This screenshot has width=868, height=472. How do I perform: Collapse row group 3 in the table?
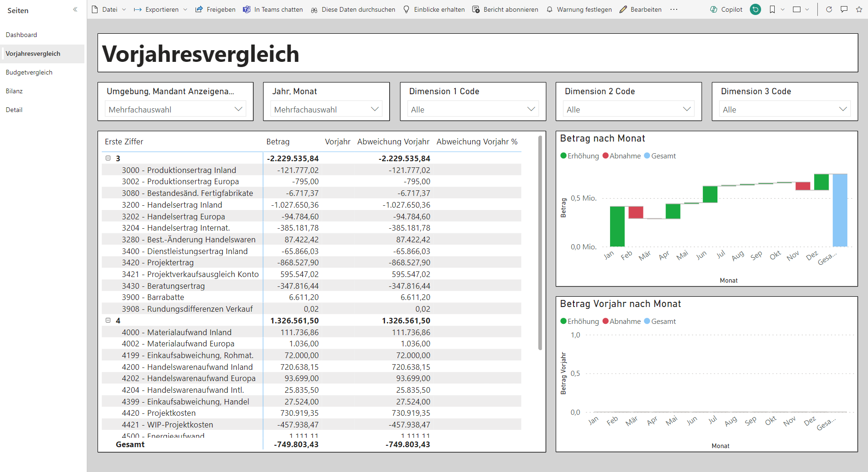(x=108, y=158)
